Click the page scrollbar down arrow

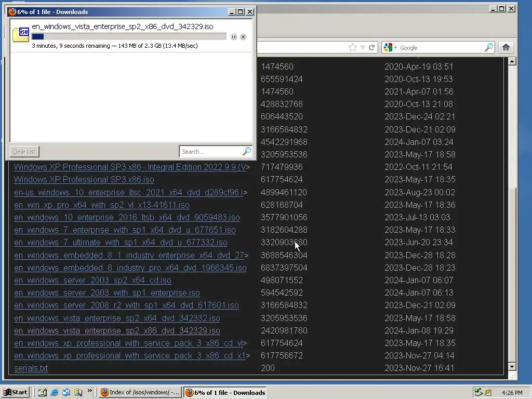[512, 367]
